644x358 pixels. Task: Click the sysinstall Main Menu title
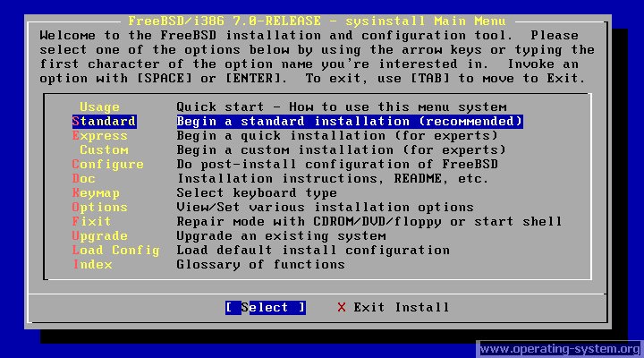pos(317,21)
